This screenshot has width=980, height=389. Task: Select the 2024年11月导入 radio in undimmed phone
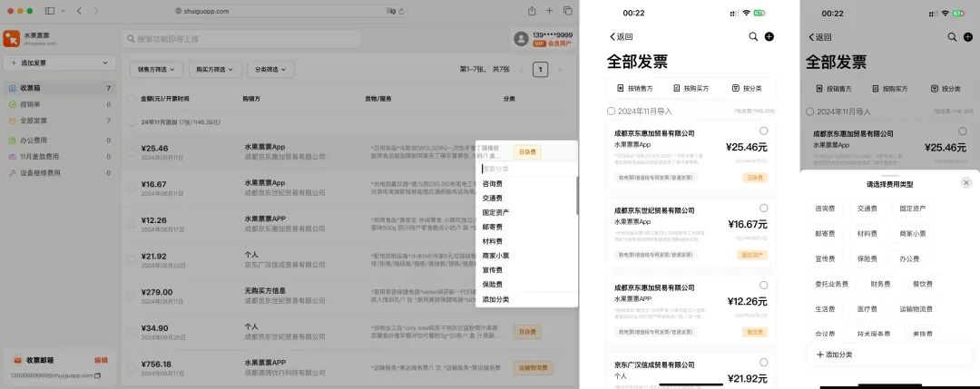(x=612, y=112)
